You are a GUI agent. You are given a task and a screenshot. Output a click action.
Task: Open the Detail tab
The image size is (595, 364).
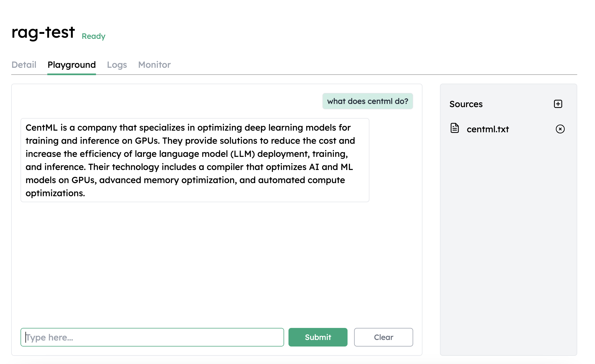[x=24, y=65]
